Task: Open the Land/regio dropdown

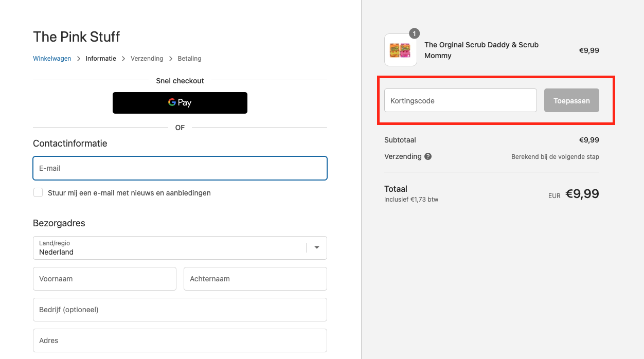Action: coord(180,248)
